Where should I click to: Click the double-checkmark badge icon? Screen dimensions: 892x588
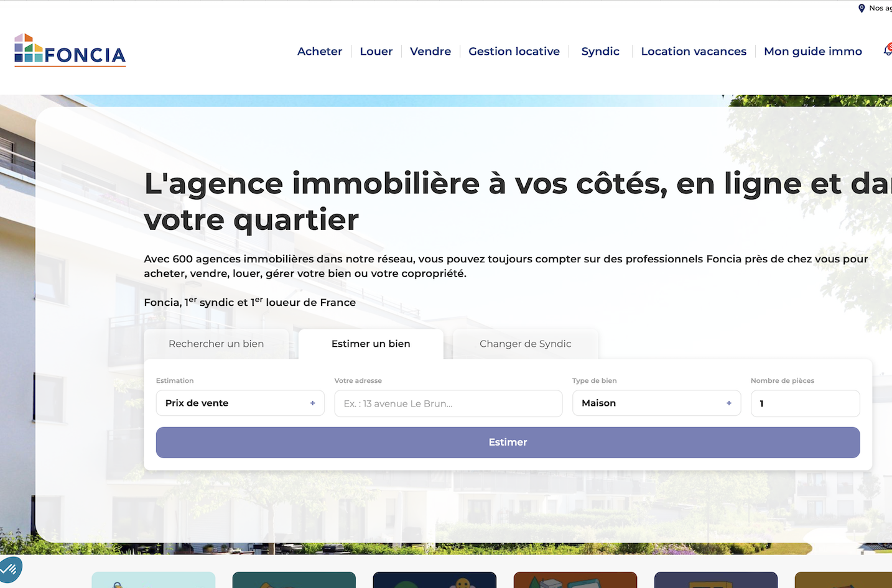(x=10, y=568)
